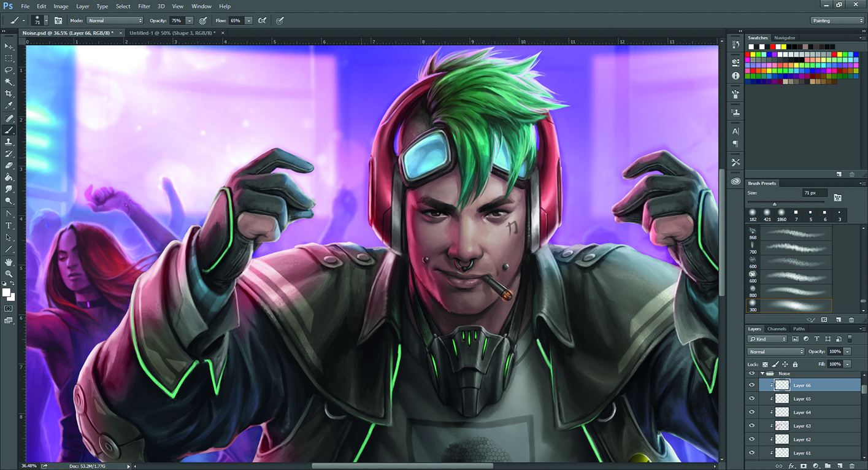
Task: Create a new layer from Layers panel
Action: pos(840,466)
